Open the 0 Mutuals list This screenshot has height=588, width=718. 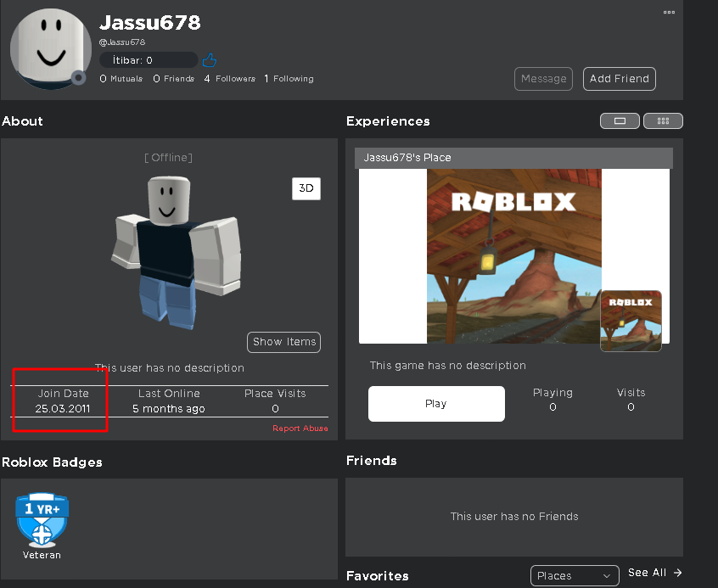pos(121,79)
